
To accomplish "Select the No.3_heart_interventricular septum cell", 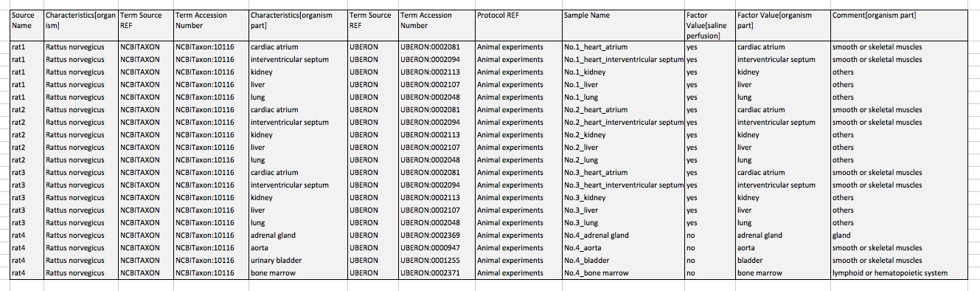I will tap(622, 185).
